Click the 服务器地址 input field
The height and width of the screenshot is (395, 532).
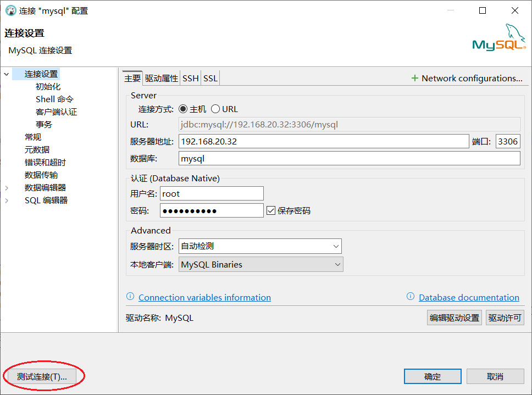click(x=324, y=141)
